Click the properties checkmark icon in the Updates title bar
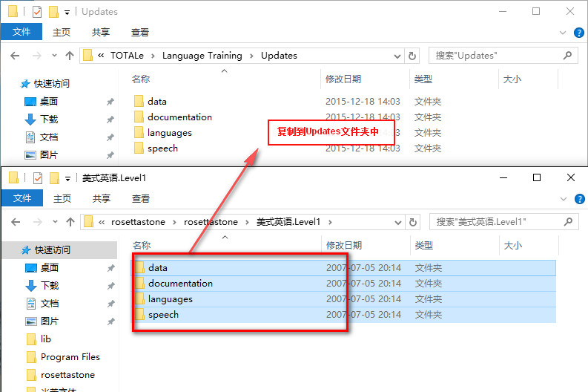This screenshot has width=588, height=392. 37,12
